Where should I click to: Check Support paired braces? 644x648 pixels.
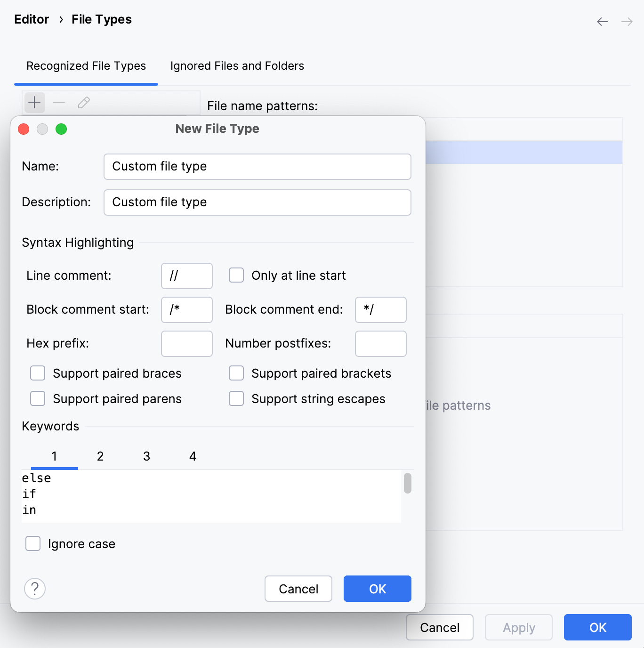[x=37, y=373]
